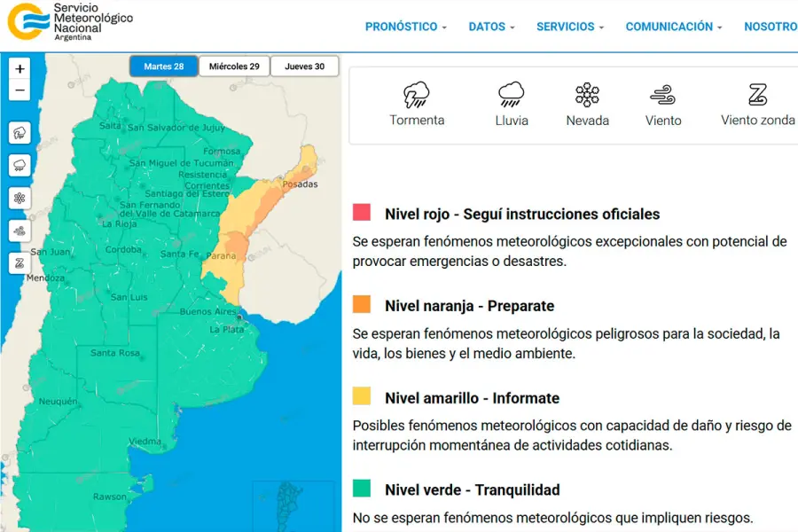Select snowfall layer icon in map sidebar
The width and height of the screenshot is (798, 532).
click(20, 199)
